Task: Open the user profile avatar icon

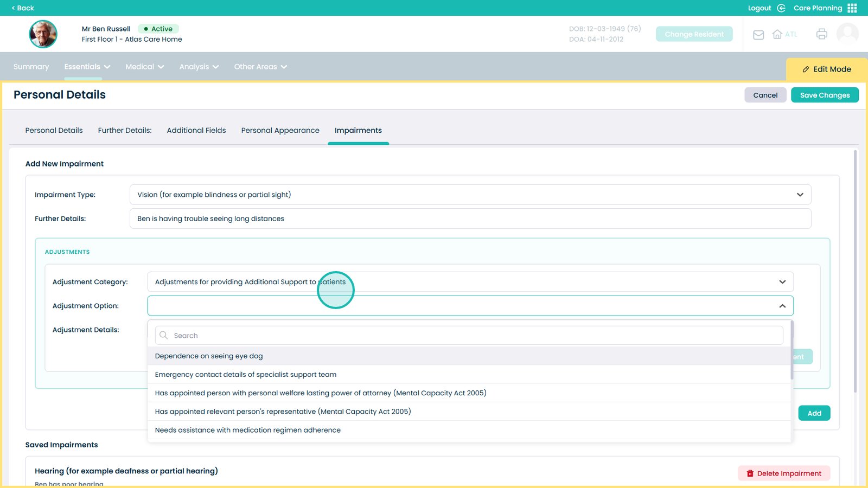Action: (x=847, y=34)
